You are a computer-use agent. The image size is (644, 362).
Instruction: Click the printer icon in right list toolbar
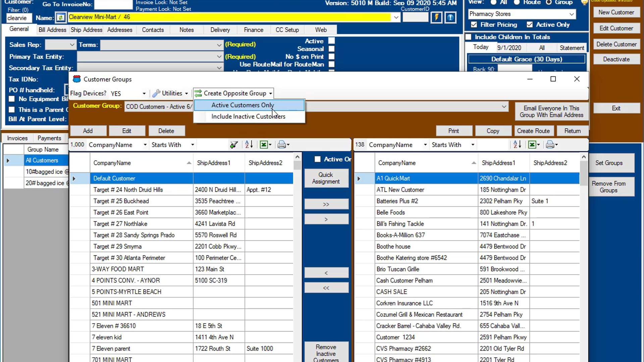(x=550, y=145)
